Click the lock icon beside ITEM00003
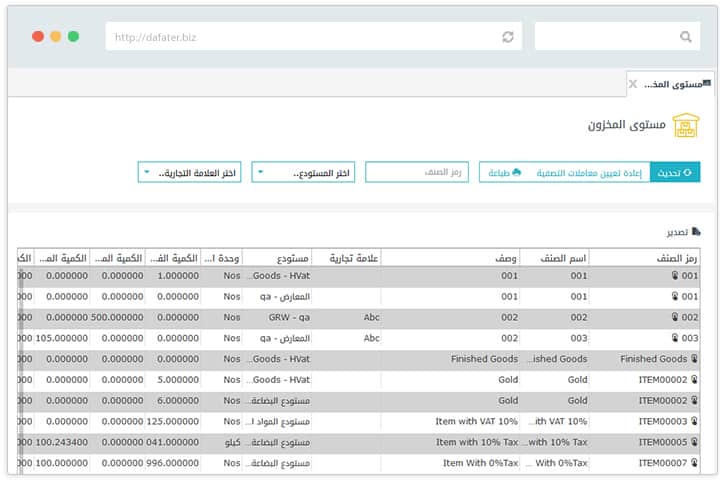The image size is (725, 485). pos(695,422)
